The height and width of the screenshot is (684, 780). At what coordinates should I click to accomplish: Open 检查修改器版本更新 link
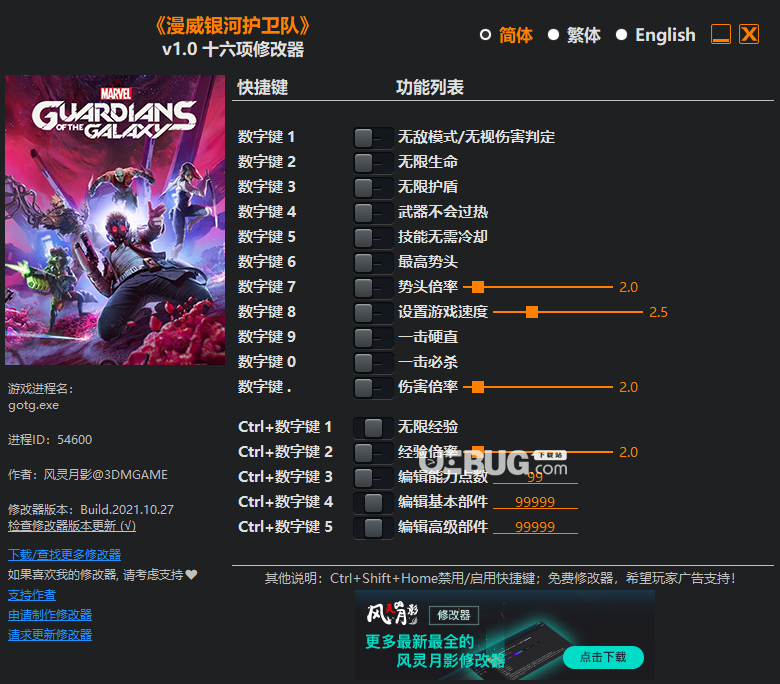point(72,526)
